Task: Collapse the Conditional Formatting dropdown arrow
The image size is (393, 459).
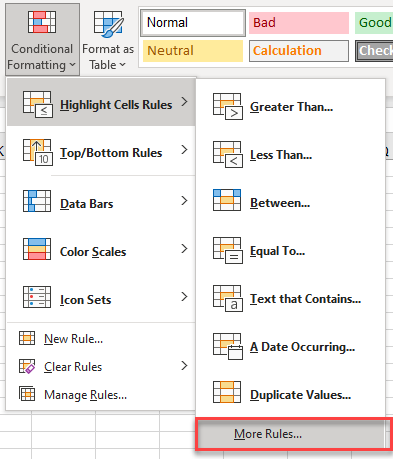Action: pos(73,65)
